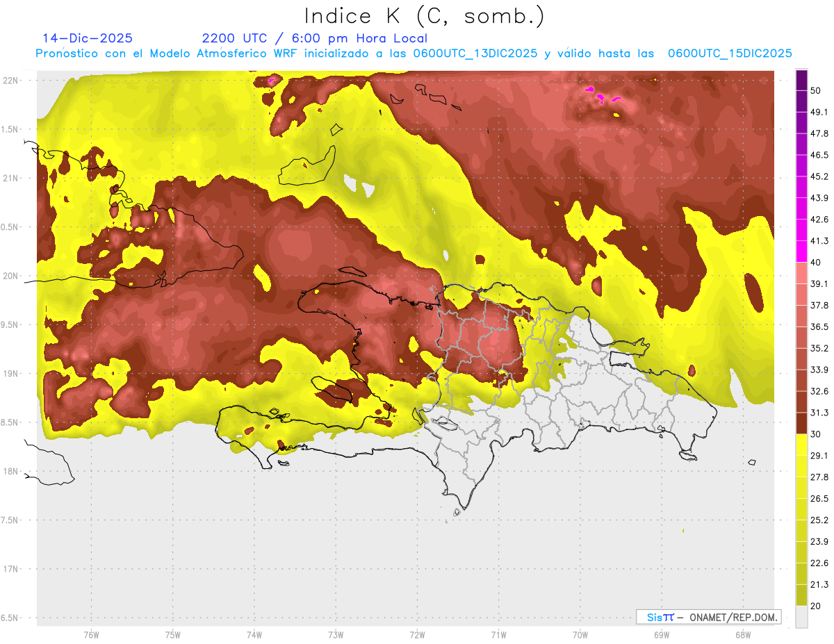Click the colorbar value "41.3"
Viewport: 834px width, 644px height.
pos(819,241)
